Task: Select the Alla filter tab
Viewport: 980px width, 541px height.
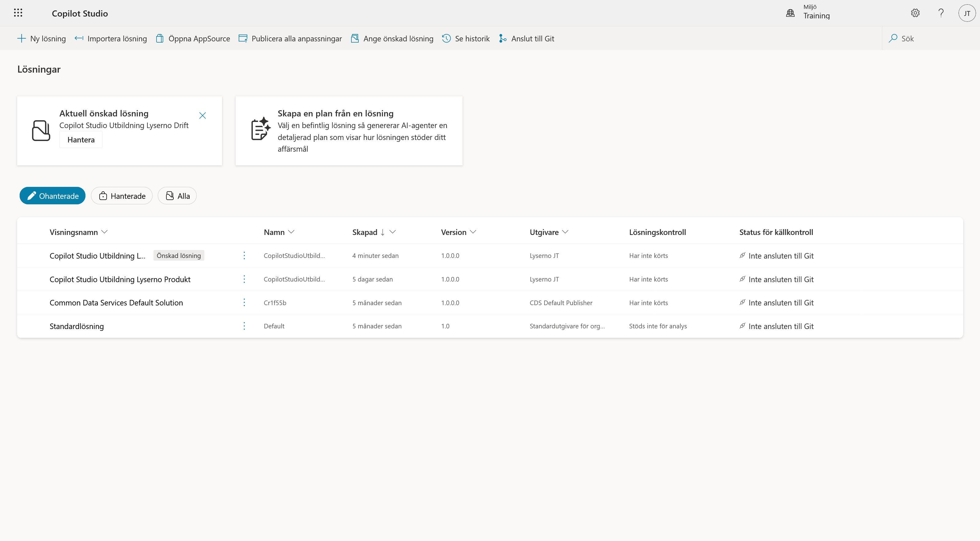Action: [x=177, y=196]
